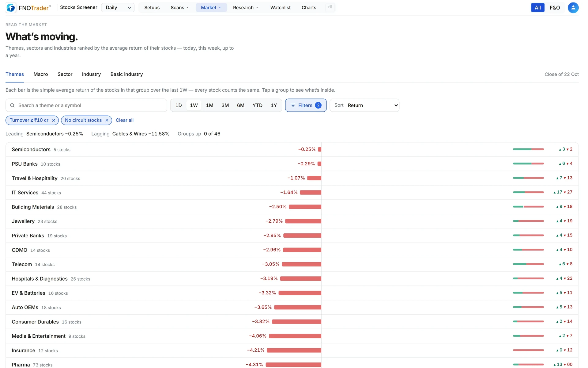Open the Filters panel button

pyautogui.click(x=306, y=105)
